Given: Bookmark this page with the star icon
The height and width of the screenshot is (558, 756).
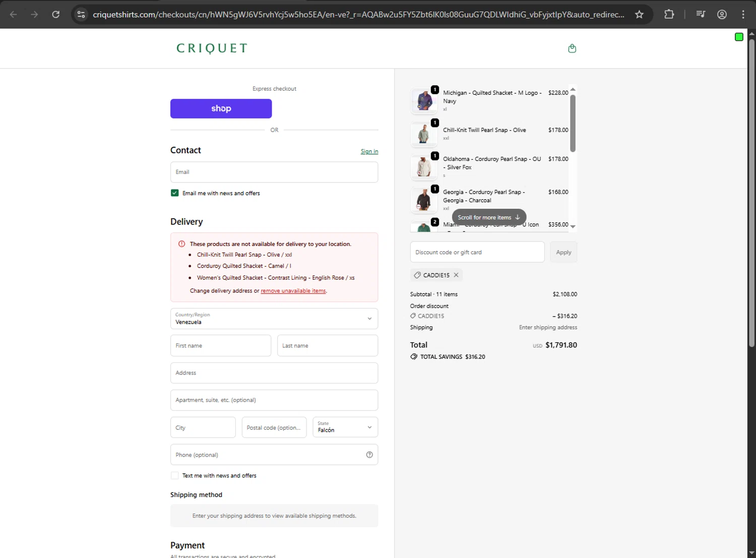Looking at the screenshot, I should point(639,14).
